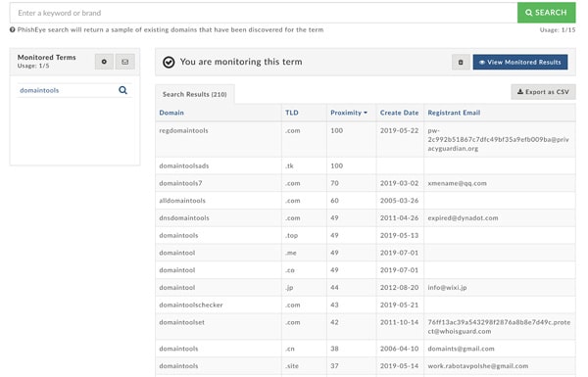This screenshot has height=377, width=588.
Task: Sort by Create Date column header
Action: [399, 113]
